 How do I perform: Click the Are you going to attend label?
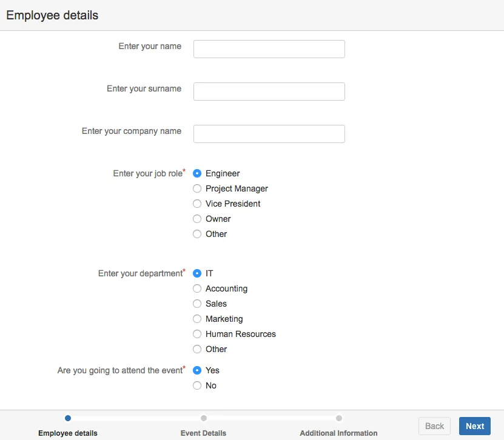pos(121,370)
